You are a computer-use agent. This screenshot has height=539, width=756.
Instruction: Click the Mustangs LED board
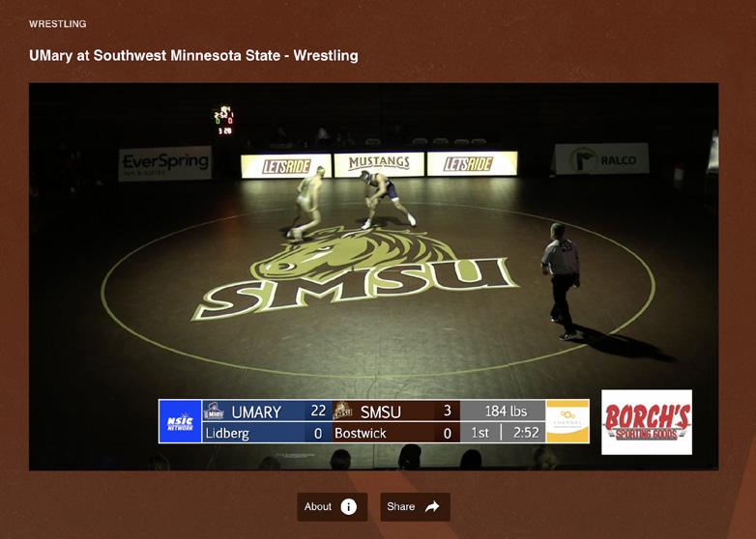(x=379, y=164)
